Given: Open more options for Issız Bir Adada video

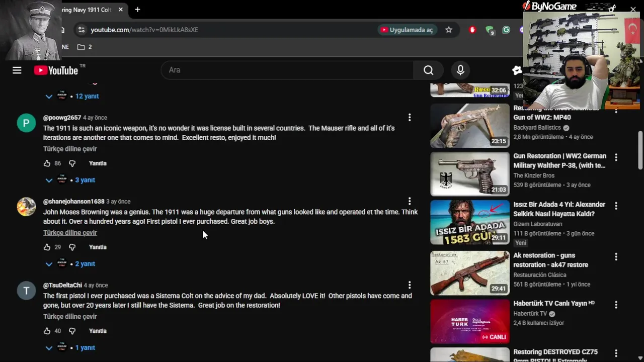Looking at the screenshot, I should coord(616,206).
